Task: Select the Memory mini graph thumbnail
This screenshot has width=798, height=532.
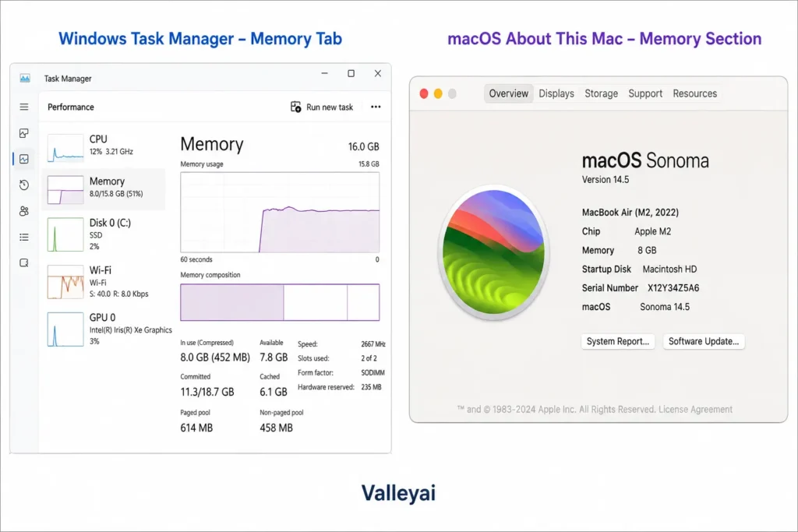Action: pyautogui.click(x=65, y=190)
